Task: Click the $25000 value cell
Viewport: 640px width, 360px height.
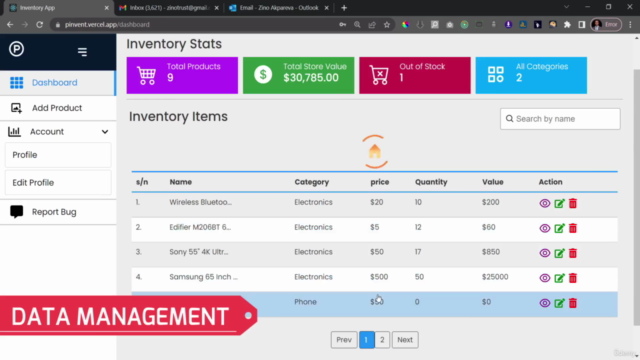Action: click(495, 277)
